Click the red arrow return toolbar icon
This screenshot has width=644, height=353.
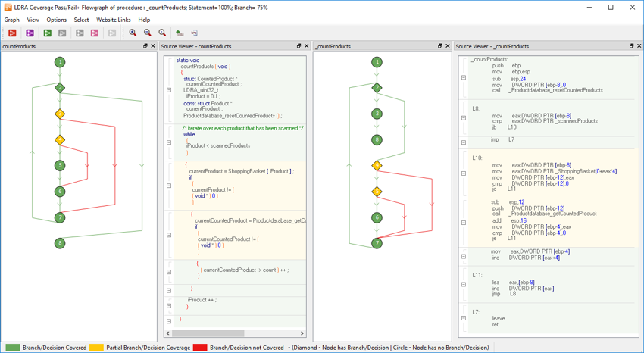pyautogui.click(x=194, y=33)
